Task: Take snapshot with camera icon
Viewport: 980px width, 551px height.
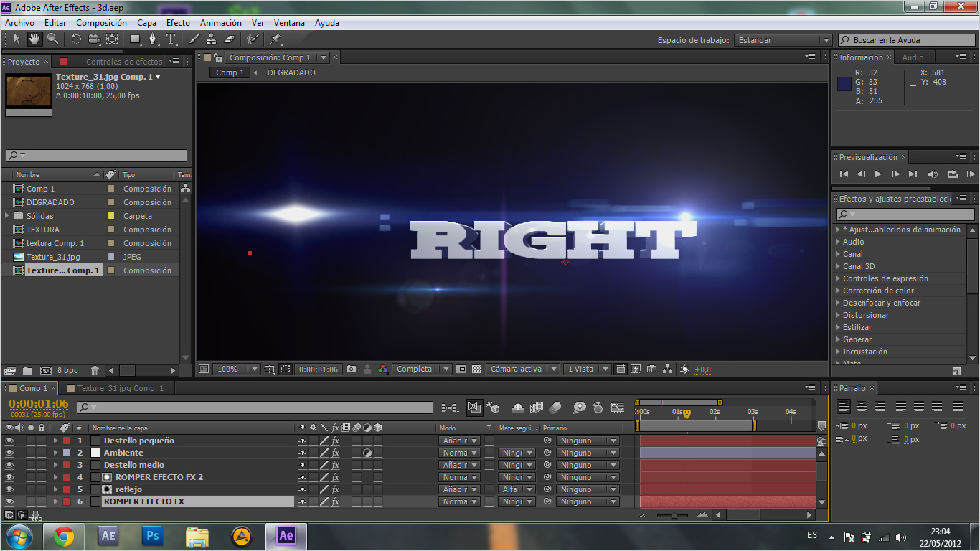Action: click(351, 369)
